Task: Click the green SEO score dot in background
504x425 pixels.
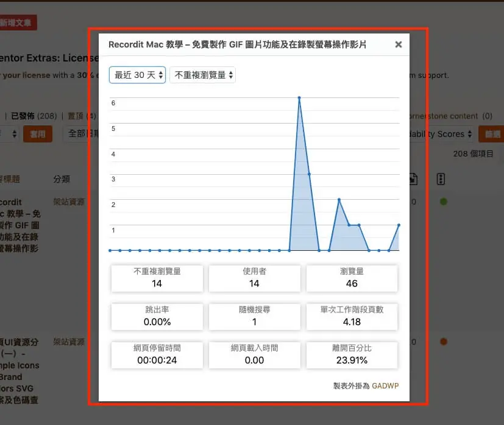Action: pos(444,202)
